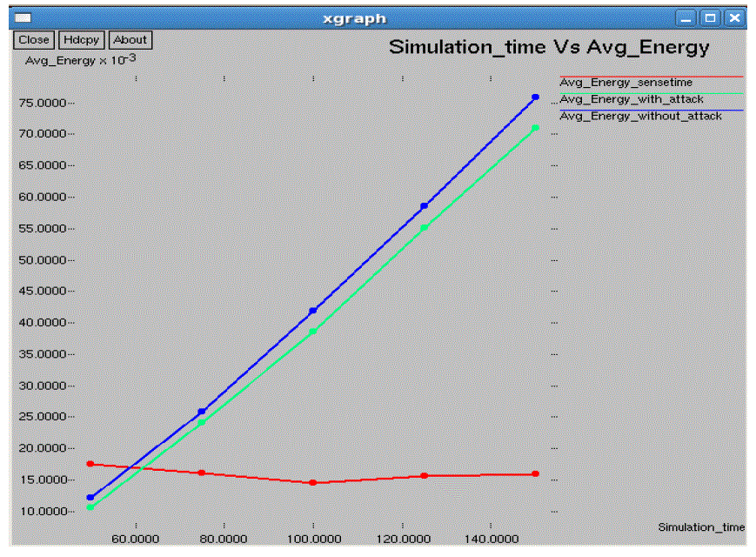Click the highest green data point

pyautogui.click(x=536, y=128)
